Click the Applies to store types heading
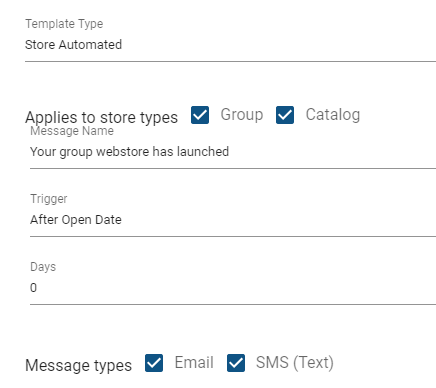Screen dimensions: 436x388 [102, 118]
